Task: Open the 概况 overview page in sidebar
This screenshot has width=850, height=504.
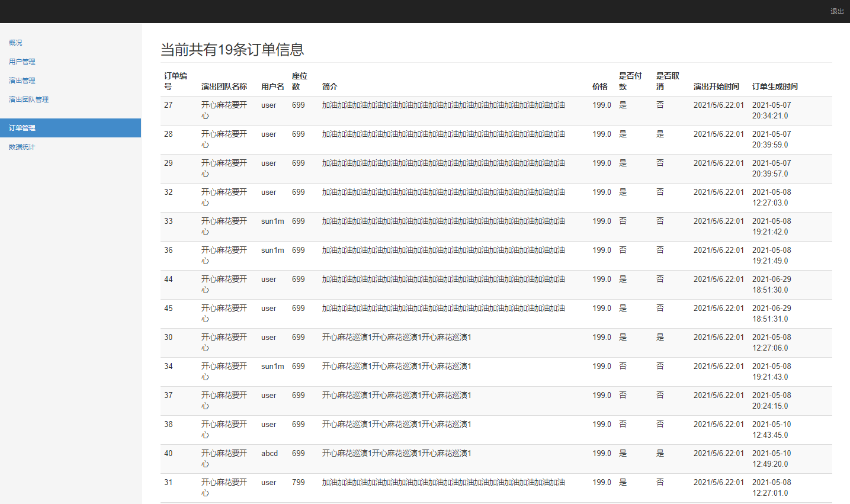Action: click(15, 42)
